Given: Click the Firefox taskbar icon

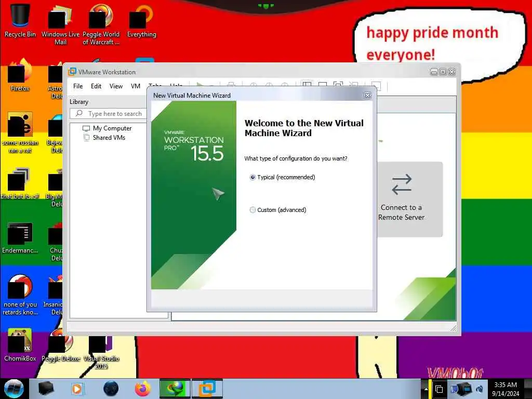Looking at the screenshot, I should pyautogui.click(x=143, y=389).
